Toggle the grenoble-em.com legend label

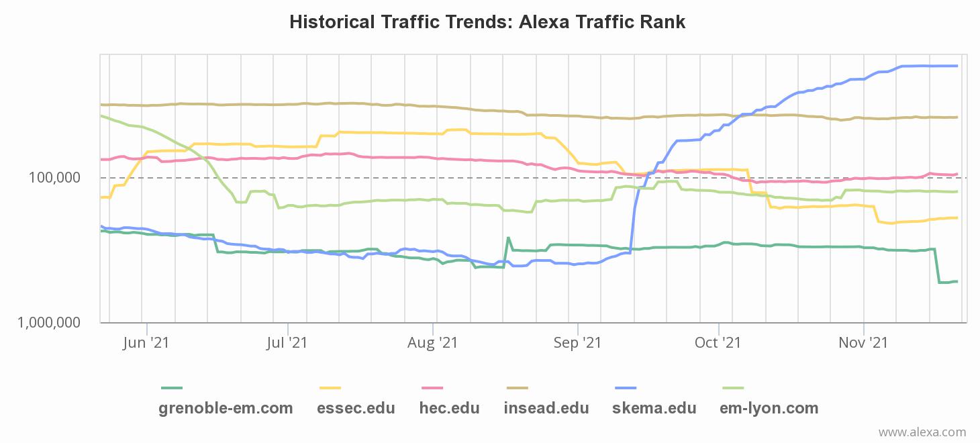226,408
